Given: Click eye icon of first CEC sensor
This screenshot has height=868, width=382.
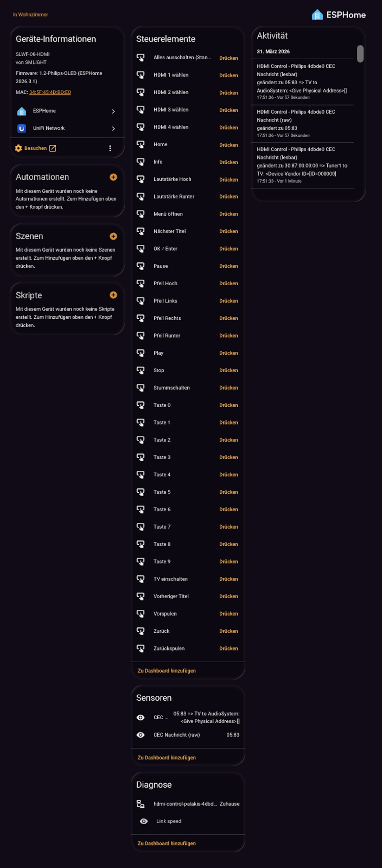Looking at the screenshot, I should [x=140, y=717].
